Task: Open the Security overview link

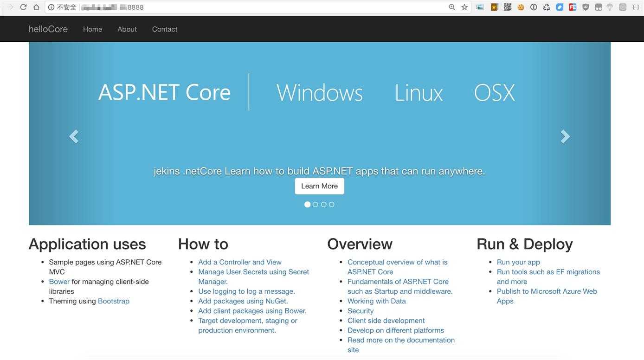Action: [x=361, y=311]
